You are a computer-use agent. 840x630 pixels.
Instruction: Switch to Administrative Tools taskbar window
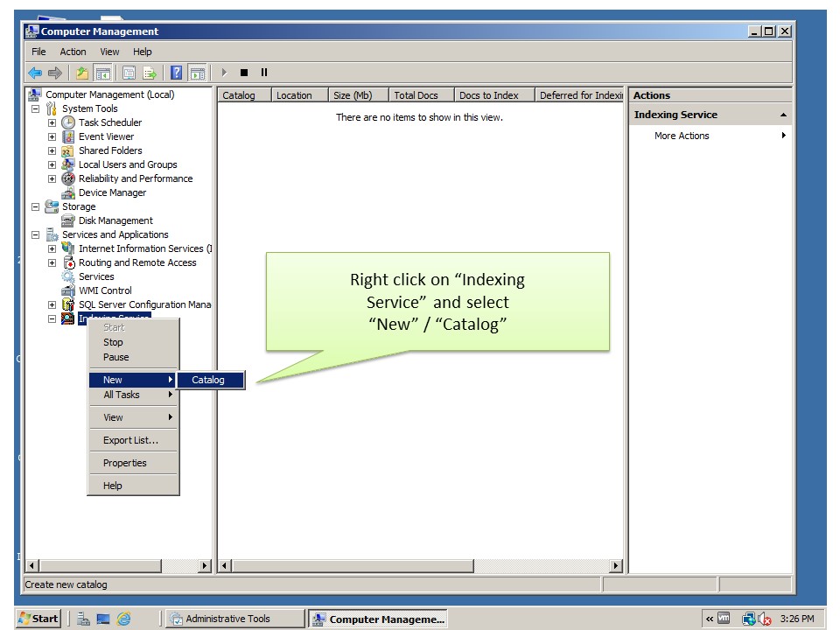coord(235,619)
